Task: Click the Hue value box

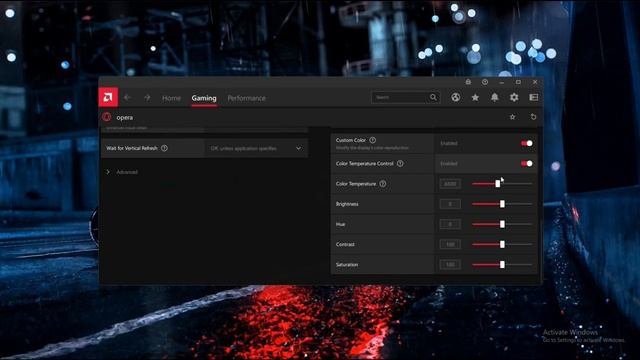Action: [x=450, y=224]
